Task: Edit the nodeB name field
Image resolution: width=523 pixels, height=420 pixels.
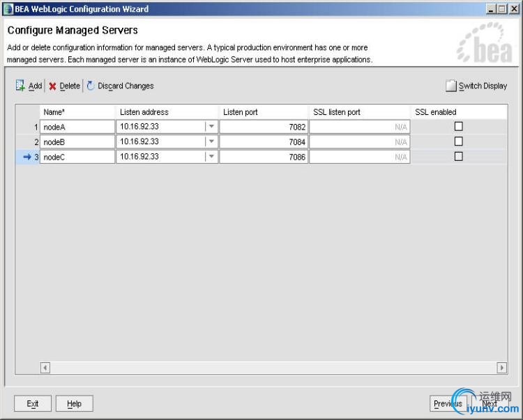Action: 77,141
